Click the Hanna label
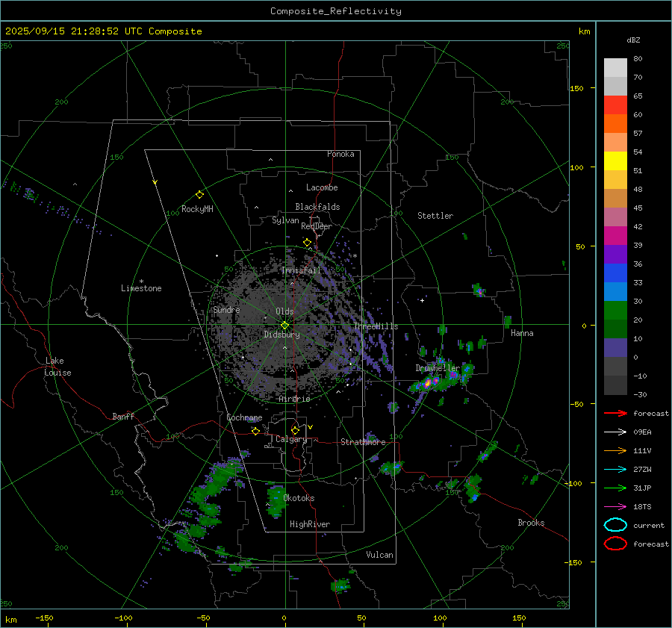 point(522,333)
